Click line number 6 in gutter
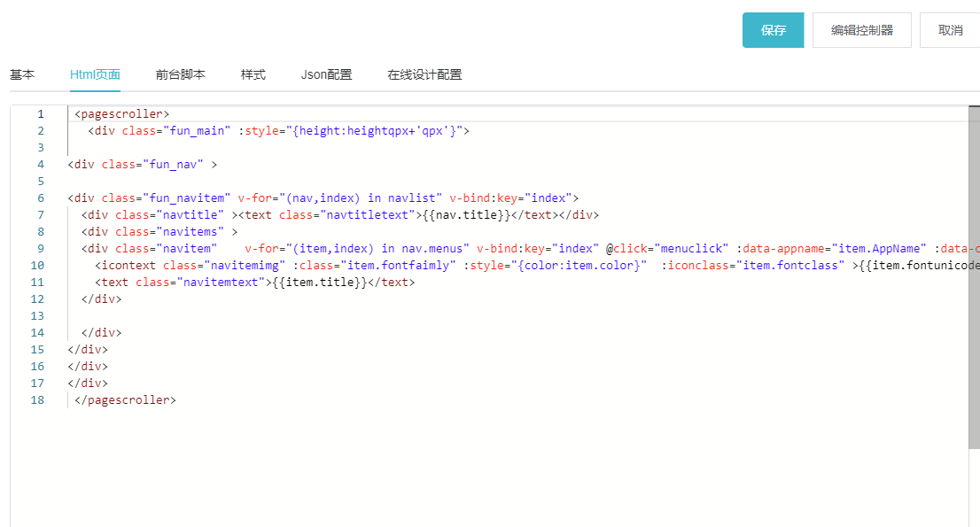Viewport: 980px width, 527px height. 41,198
